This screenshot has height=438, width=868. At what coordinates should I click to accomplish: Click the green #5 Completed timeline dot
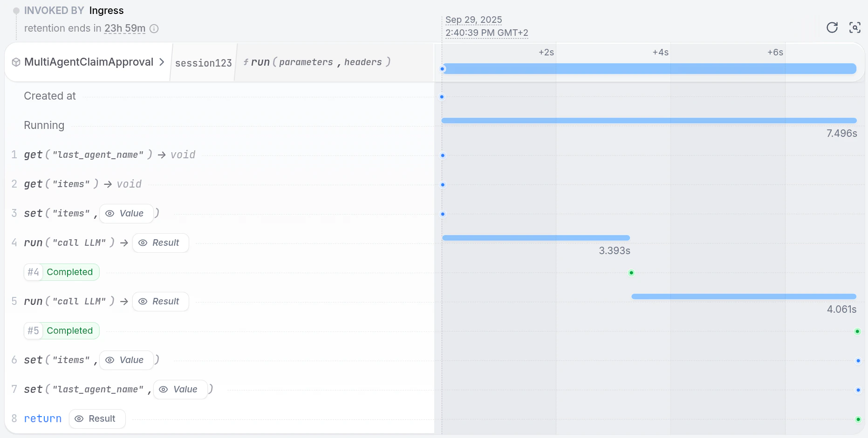(x=857, y=331)
